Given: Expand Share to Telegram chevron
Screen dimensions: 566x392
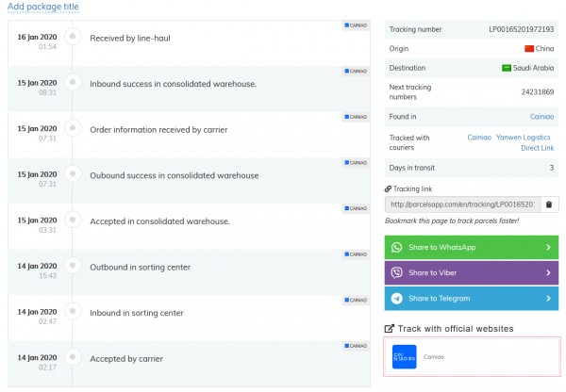Looking at the screenshot, I should coord(548,298).
